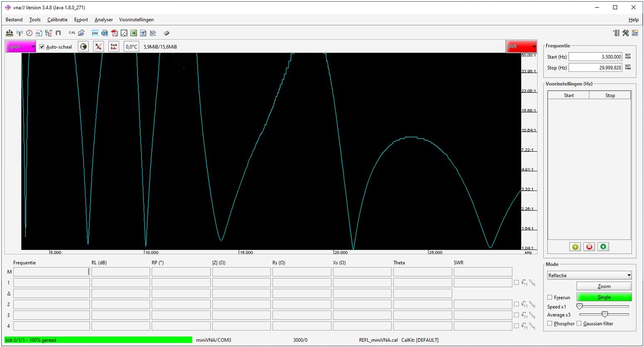Export the chart as PDF via toolbar icon
The image size is (644, 347).
point(114,33)
